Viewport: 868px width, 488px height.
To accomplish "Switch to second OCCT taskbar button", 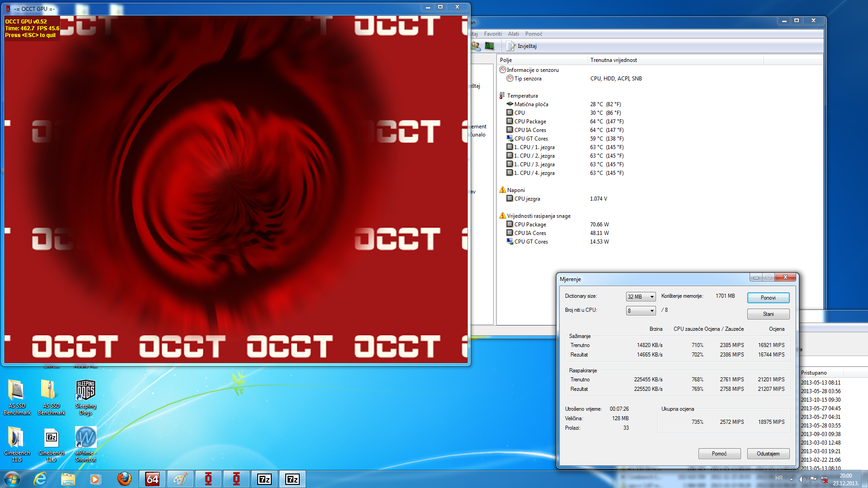I will click(x=236, y=479).
